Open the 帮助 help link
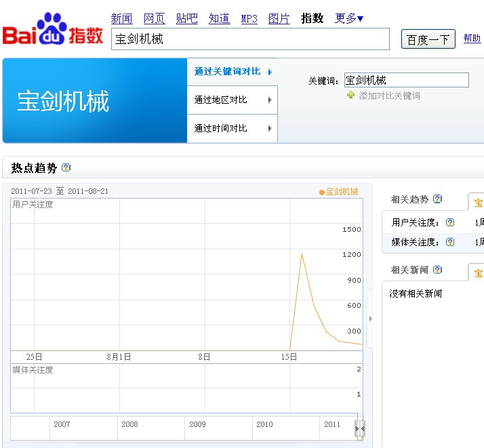This screenshot has height=448, width=484. tap(472, 39)
